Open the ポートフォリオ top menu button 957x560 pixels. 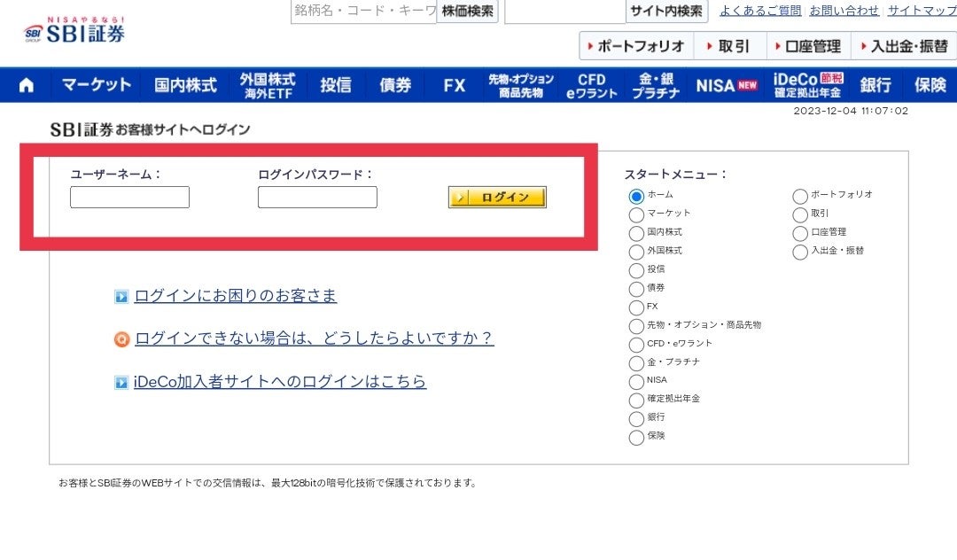pyautogui.click(x=635, y=46)
